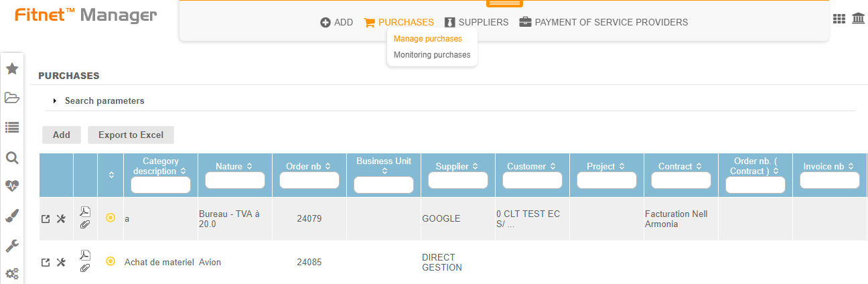Select the yellow status radio for order 24079
This screenshot has height=284, width=868.
(111, 218)
